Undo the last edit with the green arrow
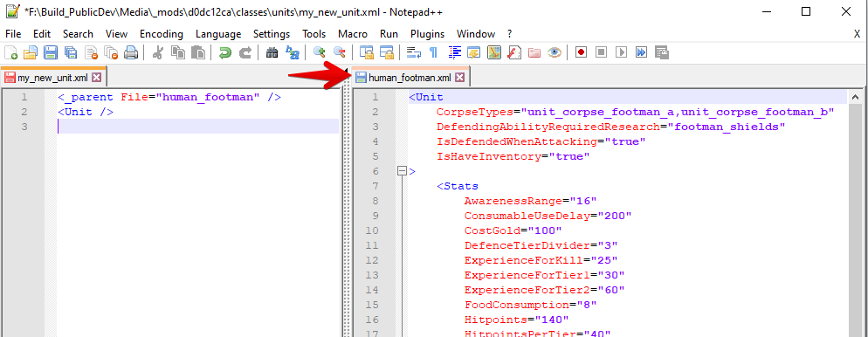 coord(224,52)
